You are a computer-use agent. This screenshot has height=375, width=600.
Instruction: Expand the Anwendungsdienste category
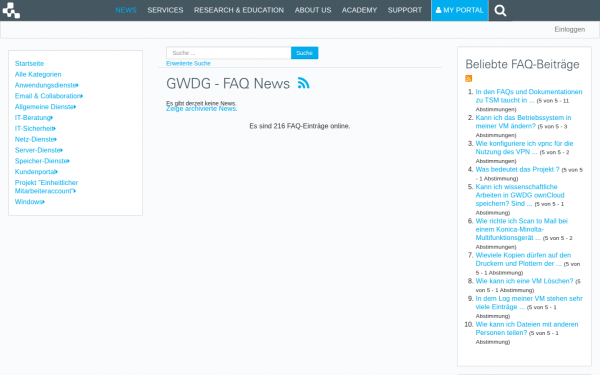coord(47,85)
